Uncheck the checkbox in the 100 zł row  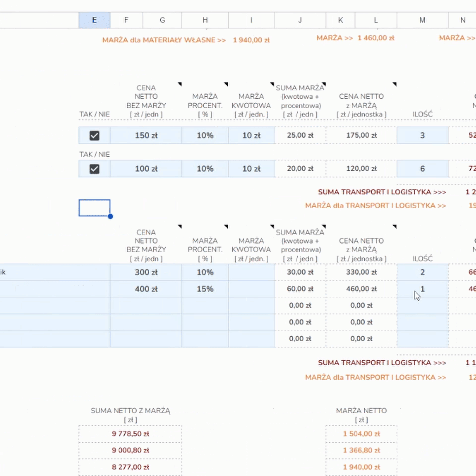point(94,169)
